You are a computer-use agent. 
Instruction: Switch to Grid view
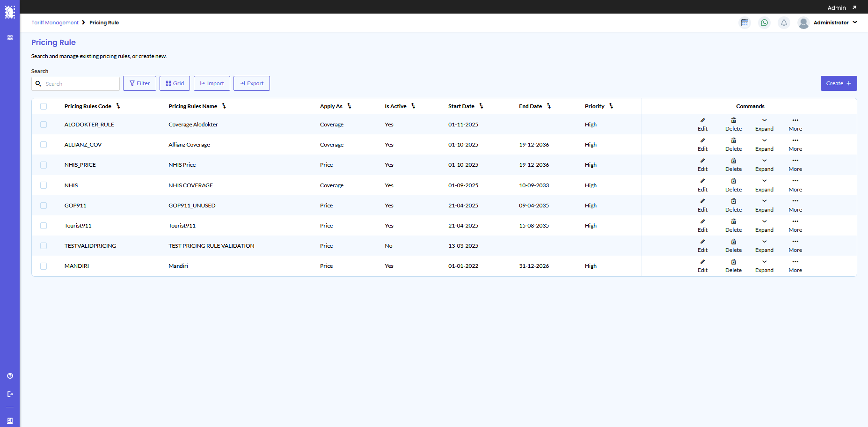(175, 83)
